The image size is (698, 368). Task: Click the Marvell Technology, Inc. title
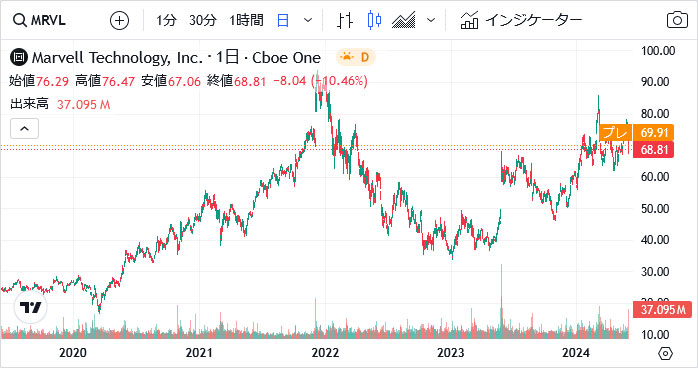point(118,57)
